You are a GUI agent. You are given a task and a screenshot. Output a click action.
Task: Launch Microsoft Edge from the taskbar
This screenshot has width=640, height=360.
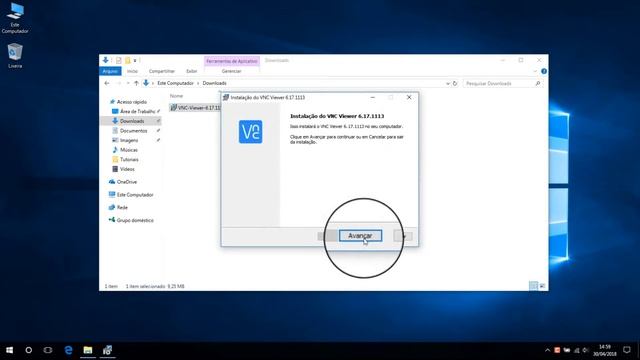[68, 350]
